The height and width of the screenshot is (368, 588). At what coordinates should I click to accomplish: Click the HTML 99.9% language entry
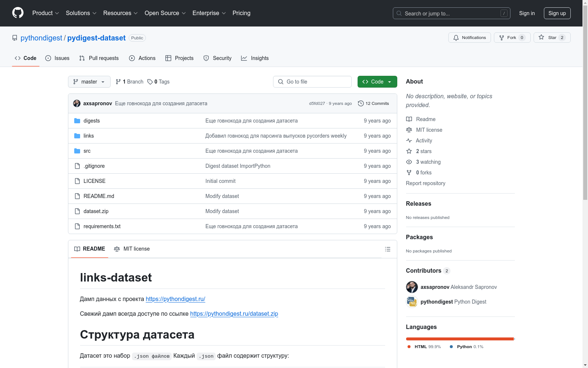click(424, 347)
